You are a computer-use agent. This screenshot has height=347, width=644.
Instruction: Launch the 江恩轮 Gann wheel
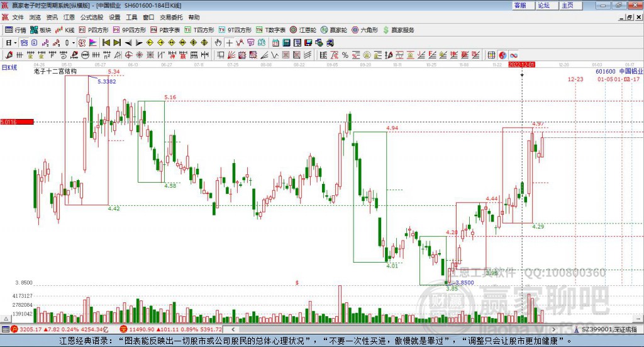tap(303, 30)
